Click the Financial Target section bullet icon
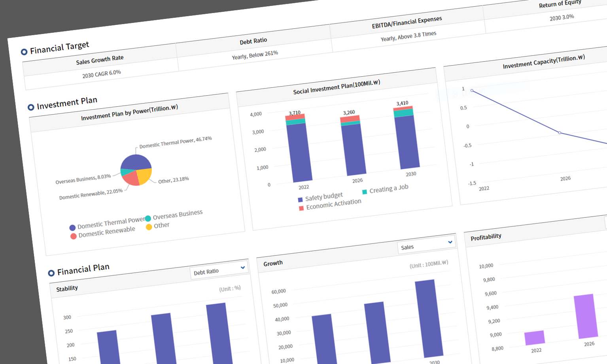The width and height of the screenshot is (607, 364). point(24,52)
